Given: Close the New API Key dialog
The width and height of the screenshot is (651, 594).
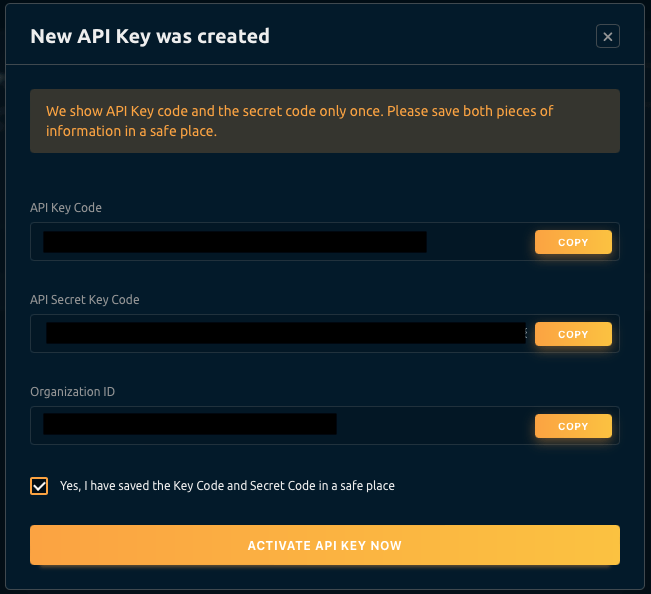Looking at the screenshot, I should click(x=607, y=37).
